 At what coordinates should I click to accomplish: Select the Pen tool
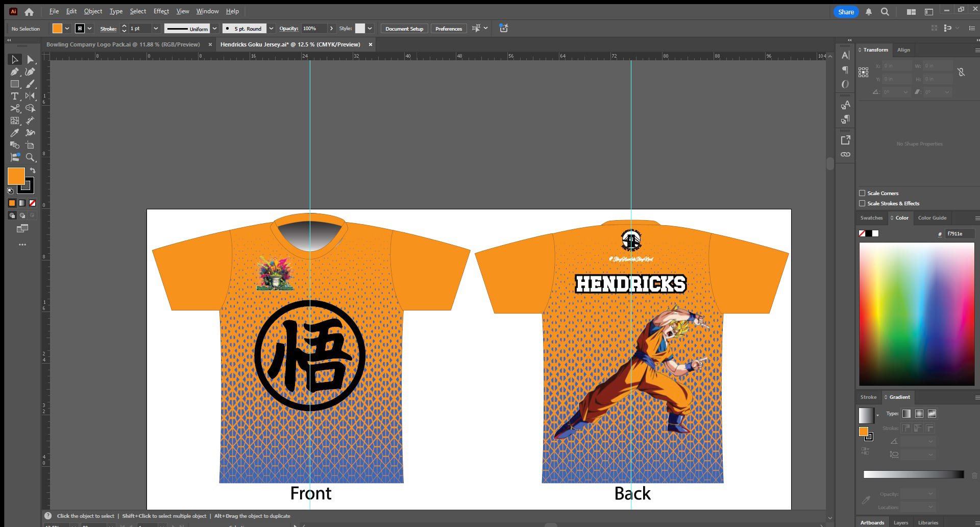[15, 72]
